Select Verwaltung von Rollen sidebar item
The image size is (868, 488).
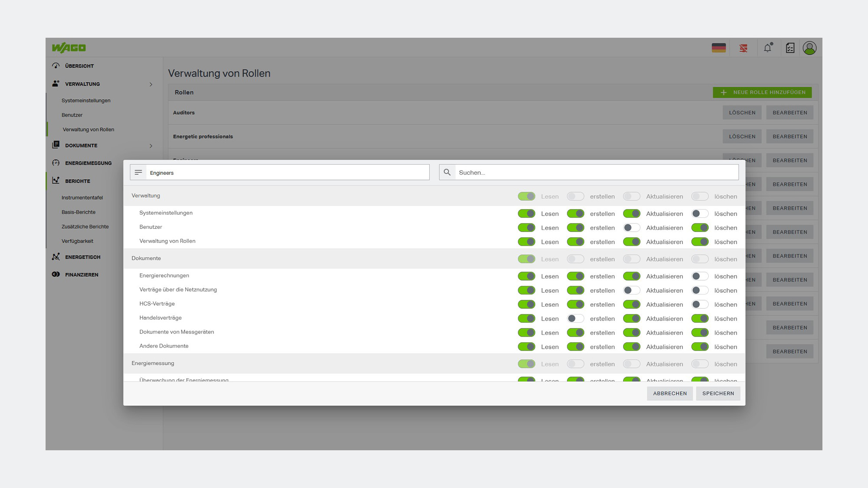[x=89, y=129]
